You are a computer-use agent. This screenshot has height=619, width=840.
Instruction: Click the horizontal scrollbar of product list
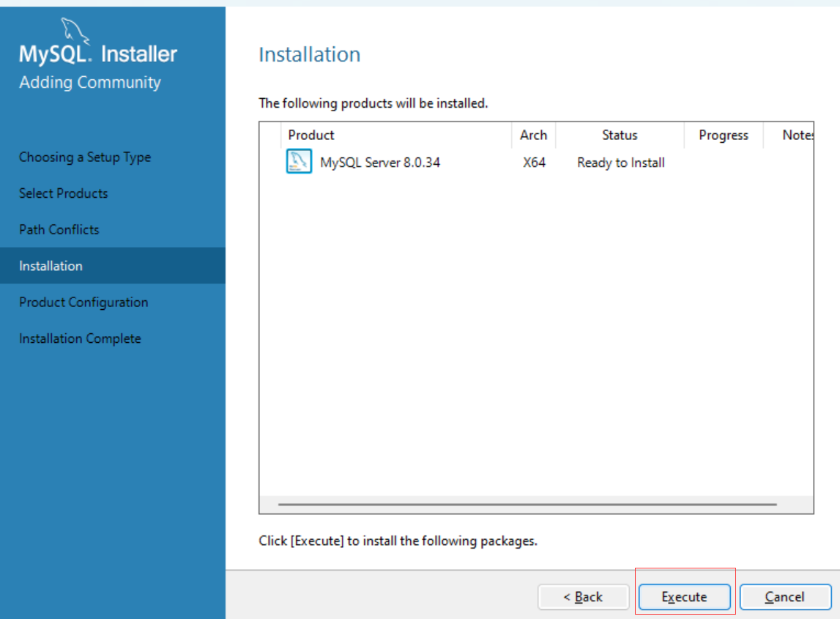click(528, 504)
